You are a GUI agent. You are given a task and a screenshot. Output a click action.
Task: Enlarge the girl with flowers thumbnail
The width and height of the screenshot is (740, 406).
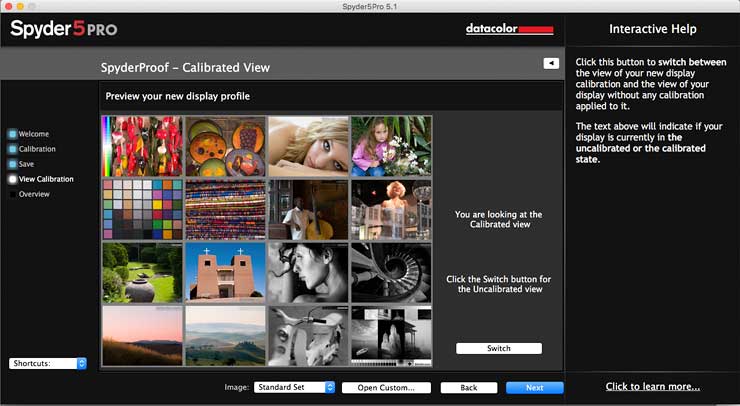coord(391,146)
